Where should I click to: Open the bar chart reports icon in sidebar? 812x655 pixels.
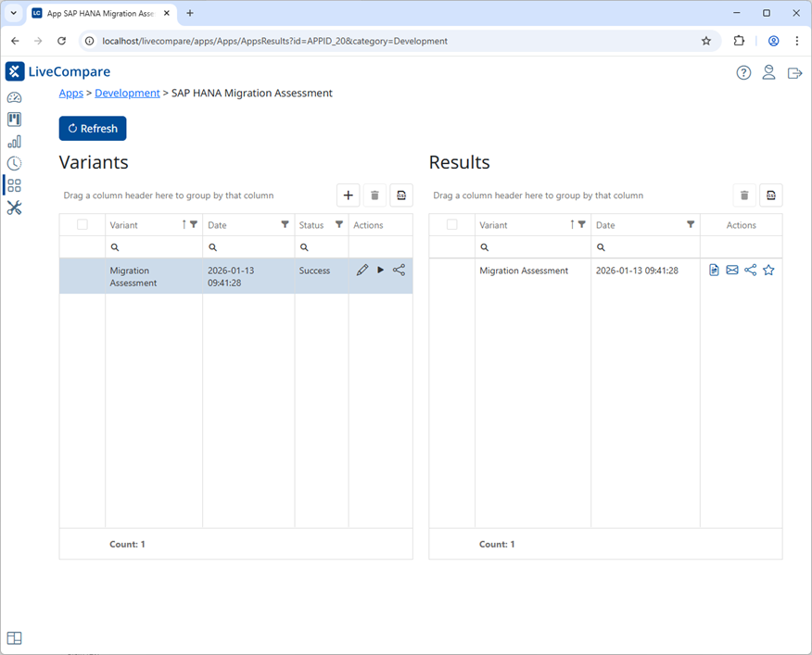(x=15, y=142)
